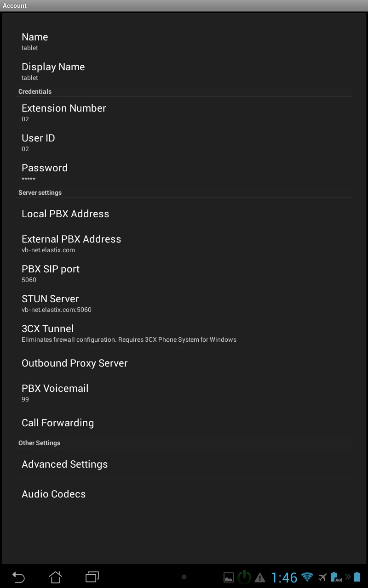
Task: Open the 3CX Tunnel options
Action: 184,333
